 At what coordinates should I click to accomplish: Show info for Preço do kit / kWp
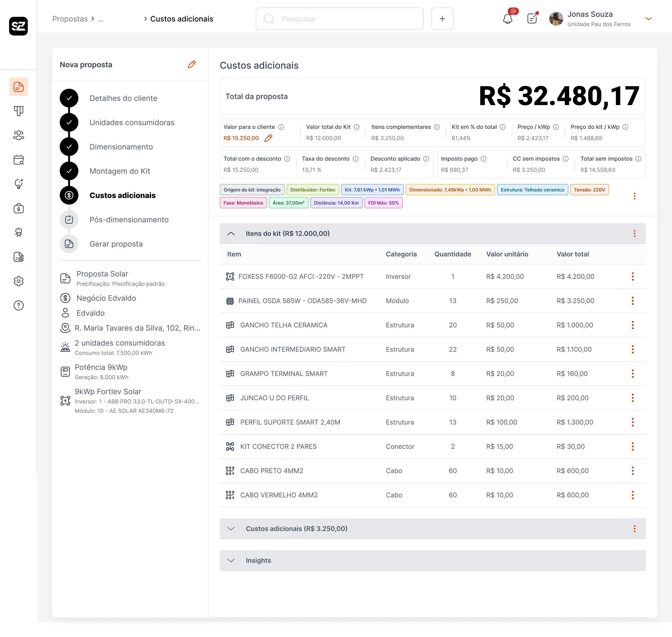tap(625, 127)
